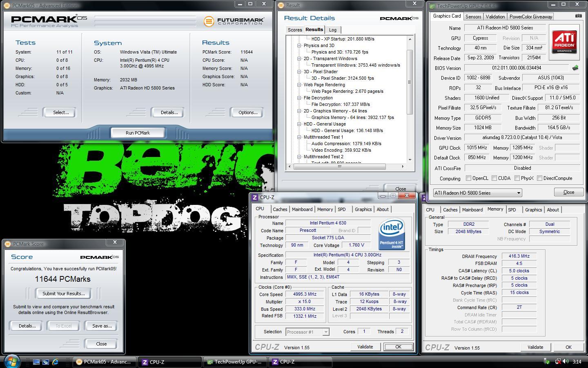Screen dimensions: 588x368
Task: Toggle the CUDA checkbox in GPU-Z
Action: click(494, 178)
